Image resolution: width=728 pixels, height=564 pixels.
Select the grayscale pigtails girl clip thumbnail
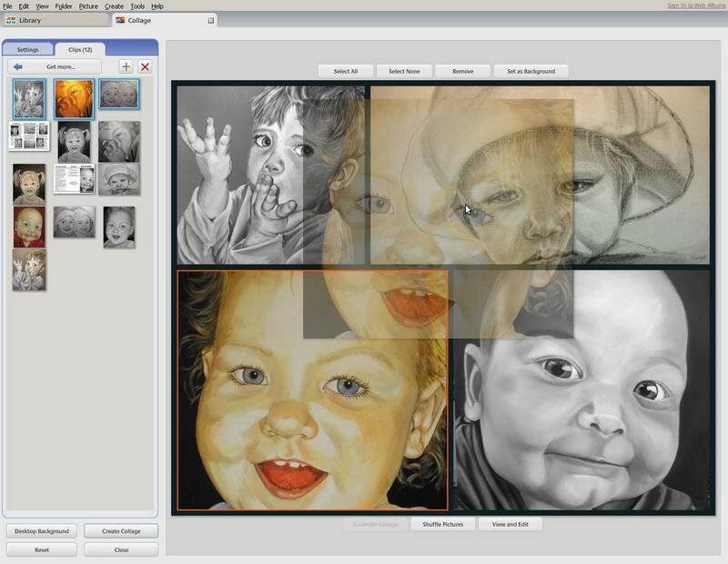tap(75, 142)
